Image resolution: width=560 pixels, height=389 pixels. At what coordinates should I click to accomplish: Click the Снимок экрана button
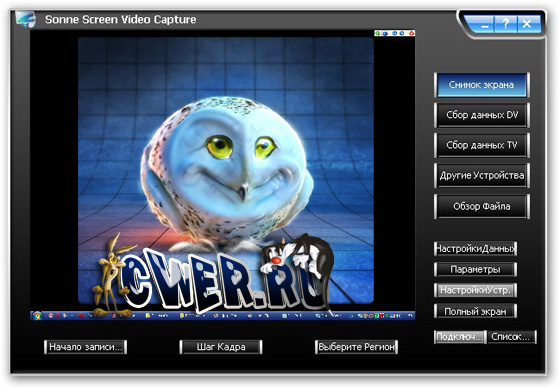481,85
